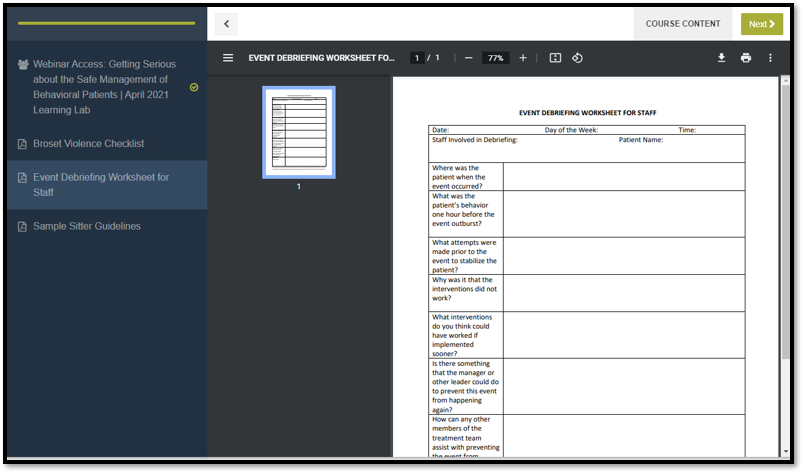This screenshot has width=803, height=473.
Task: Click the green completion checkmark for Webinar Access
Action: (194, 87)
